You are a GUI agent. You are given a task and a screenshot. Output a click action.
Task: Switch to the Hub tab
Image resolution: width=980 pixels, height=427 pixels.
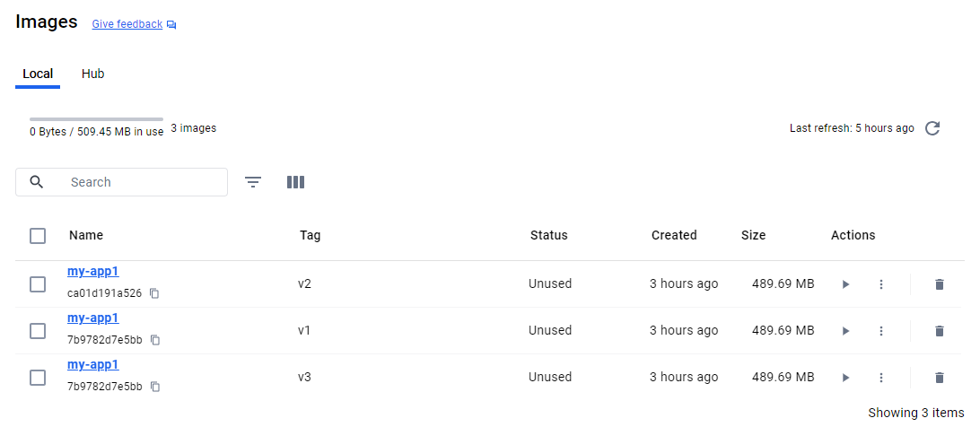click(92, 74)
